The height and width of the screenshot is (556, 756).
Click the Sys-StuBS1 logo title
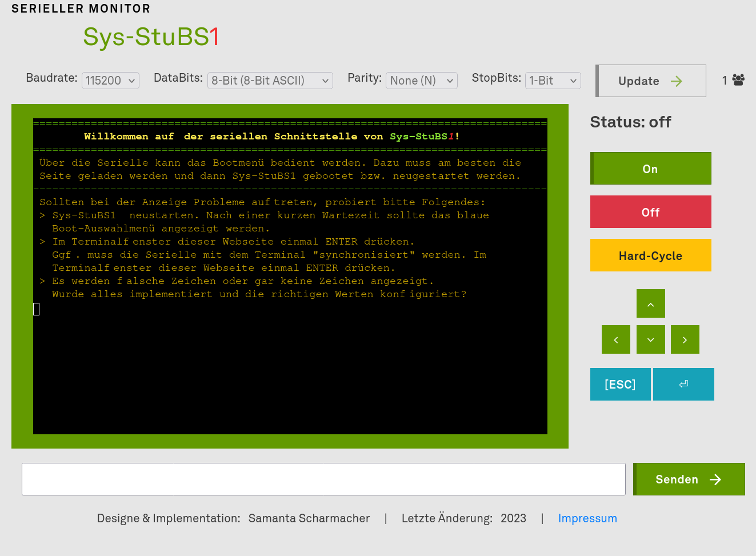point(151,37)
